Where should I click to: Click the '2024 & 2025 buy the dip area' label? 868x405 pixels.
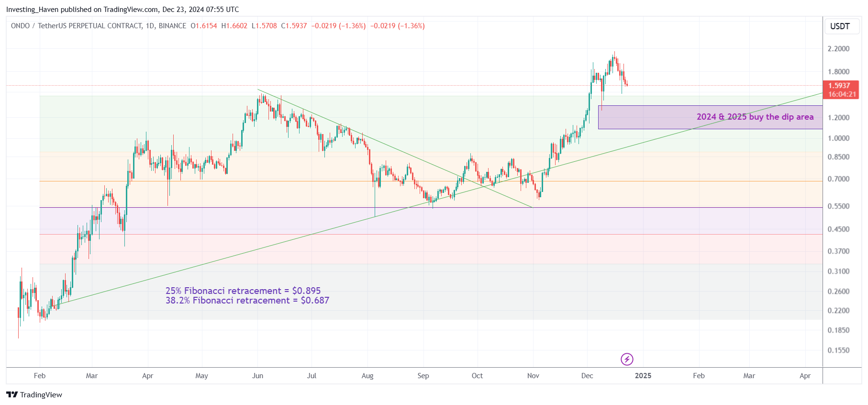(755, 117)
